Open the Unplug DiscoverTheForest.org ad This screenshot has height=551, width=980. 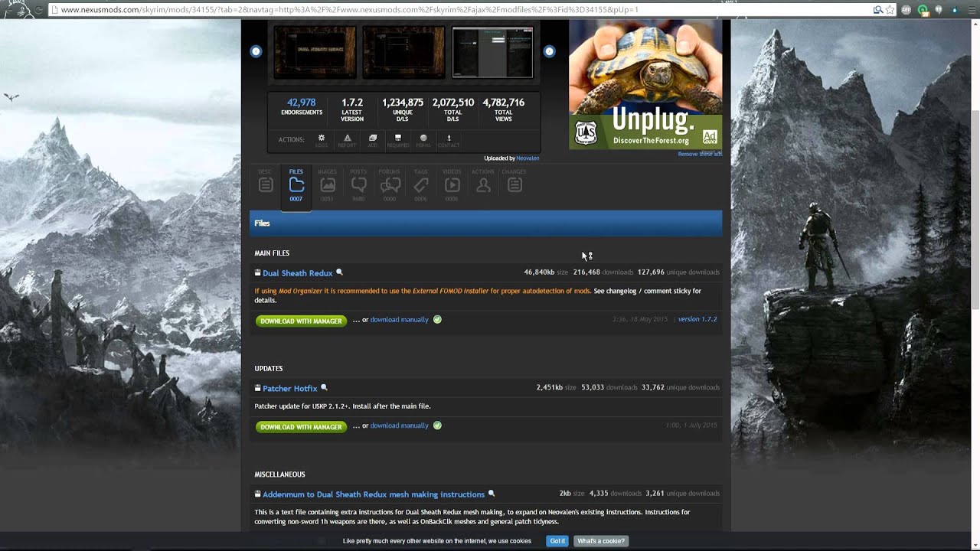645,84
